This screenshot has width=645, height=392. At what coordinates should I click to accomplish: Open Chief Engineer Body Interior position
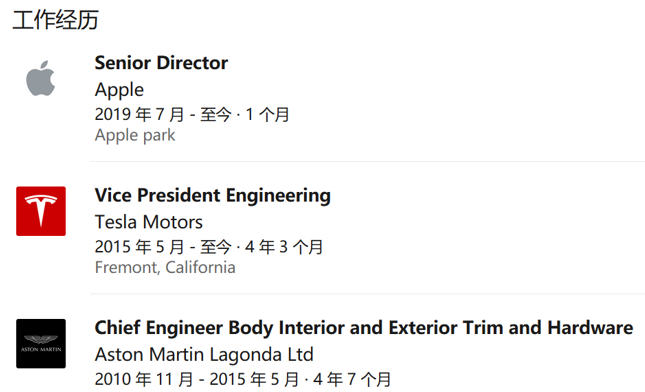(364, 328)
